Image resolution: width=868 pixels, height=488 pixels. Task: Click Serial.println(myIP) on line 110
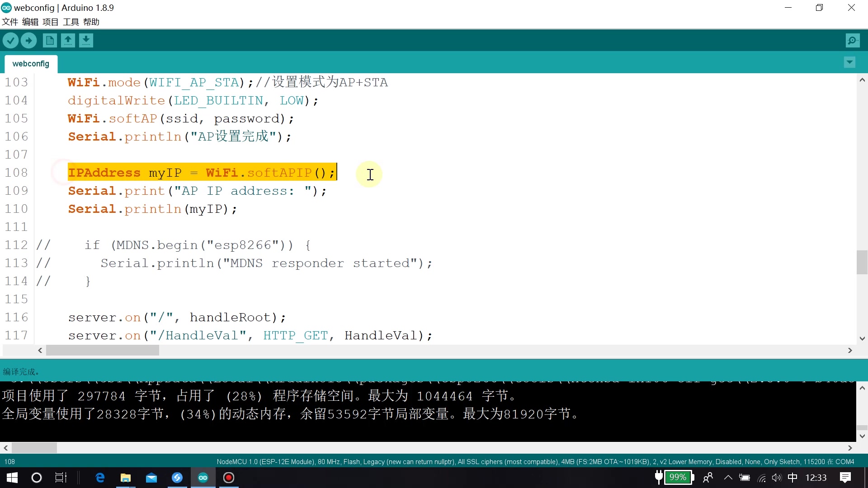click(x=152, y=209)
